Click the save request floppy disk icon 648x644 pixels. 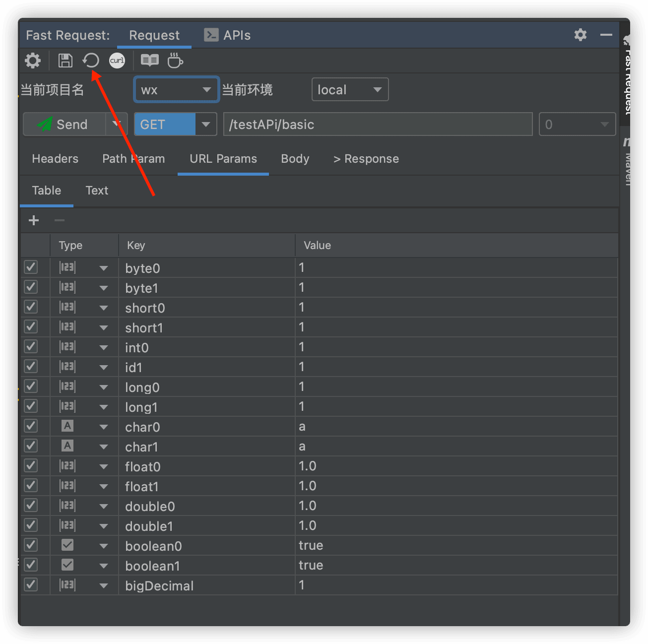point(65,61)
